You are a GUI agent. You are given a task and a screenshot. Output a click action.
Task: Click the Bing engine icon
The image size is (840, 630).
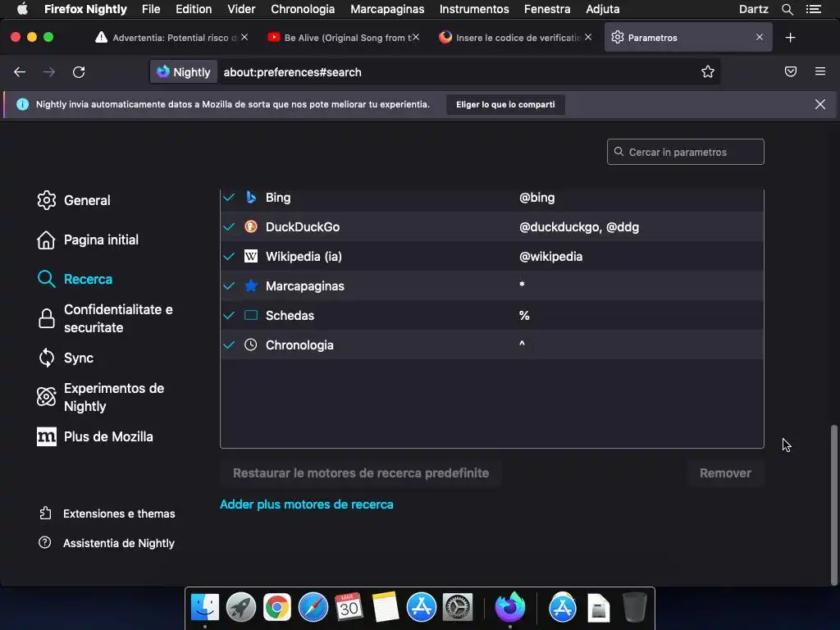click(251, 197)
